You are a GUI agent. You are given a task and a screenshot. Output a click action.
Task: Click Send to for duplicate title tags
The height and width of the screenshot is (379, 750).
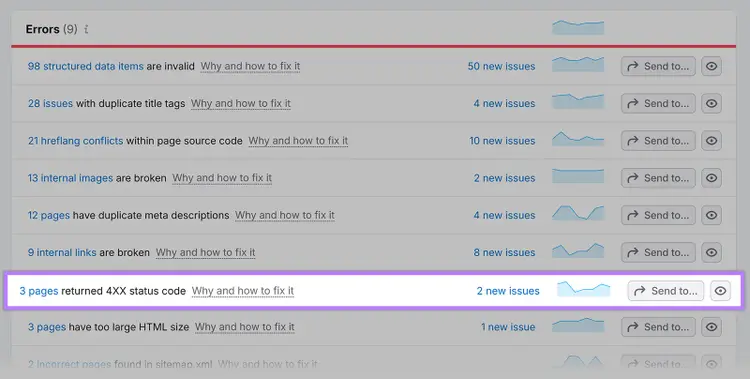point(658,103)
